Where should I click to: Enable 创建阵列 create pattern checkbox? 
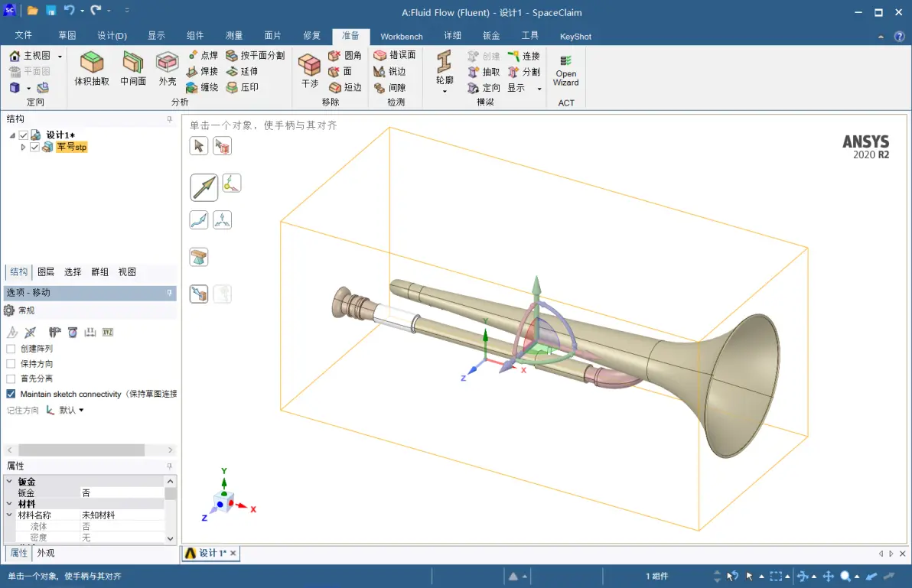11,349
